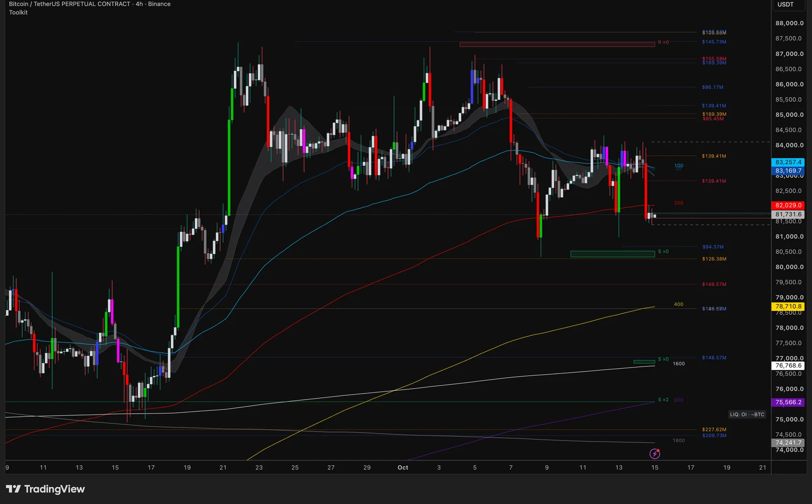812x504 pixels.
Task: Click the S ×2 support label
Action: pos(663,400)
